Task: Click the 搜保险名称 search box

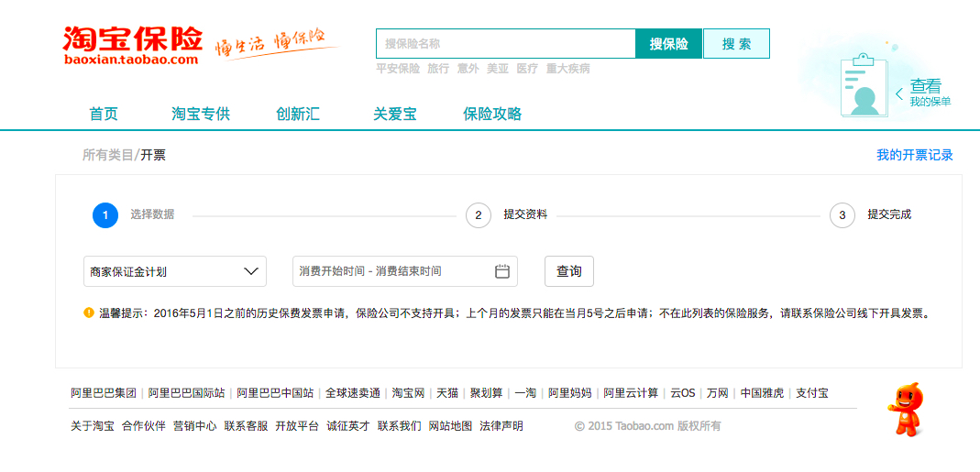Action: pyautogui.click(x=506, y=44)
